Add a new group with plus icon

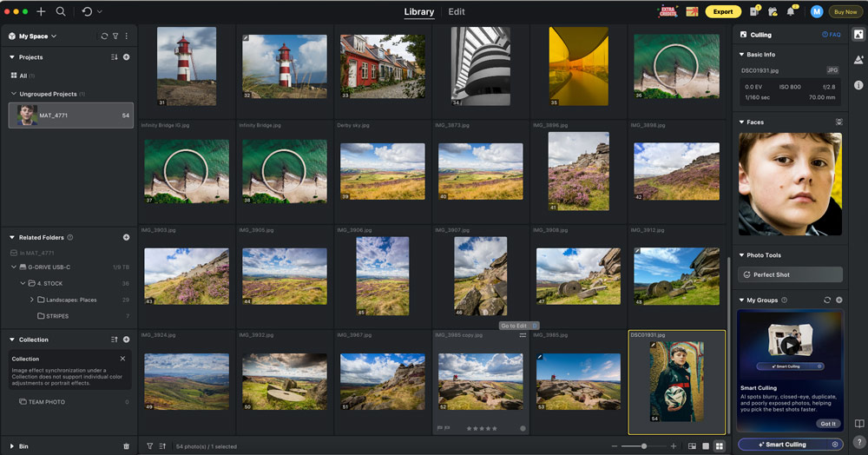click(x=839, y=300)
